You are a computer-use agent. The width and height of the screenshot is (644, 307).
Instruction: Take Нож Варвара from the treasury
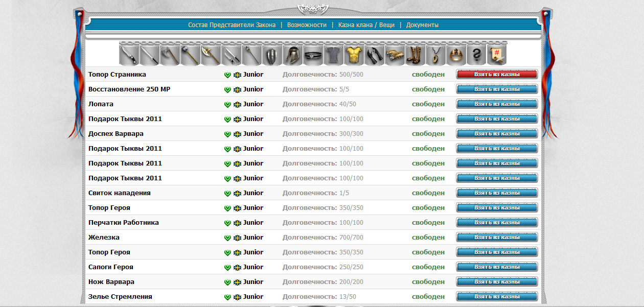click(497, 282)
